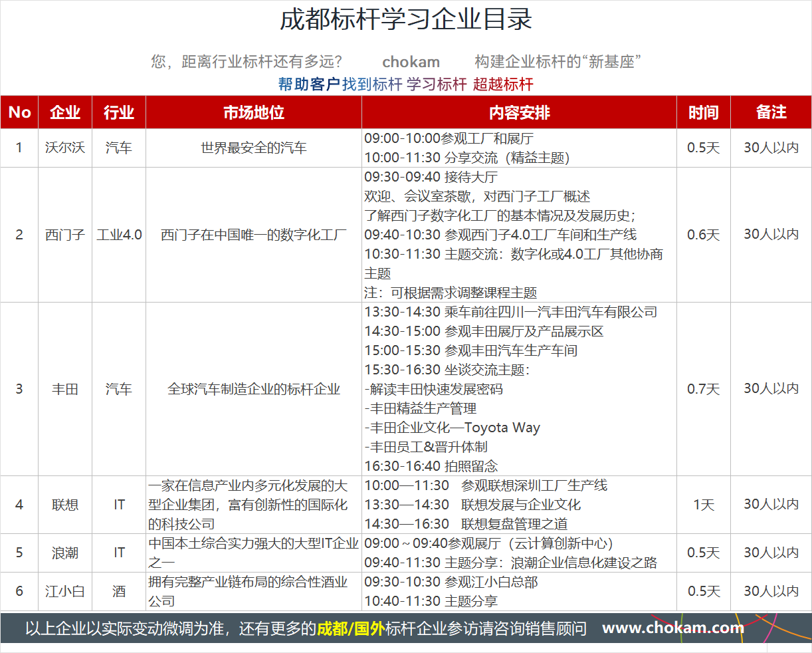Click line 09:40-11:30 主题分享：浪潮企业信息化建设之路

pos(510,563)
